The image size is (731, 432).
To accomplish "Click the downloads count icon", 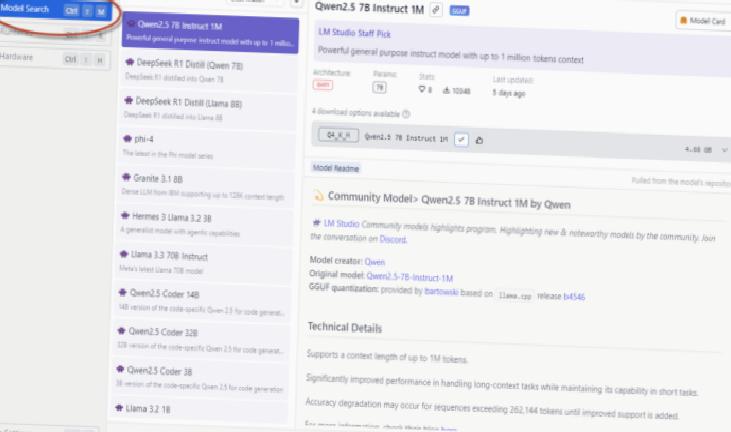I will click(446, 90).
